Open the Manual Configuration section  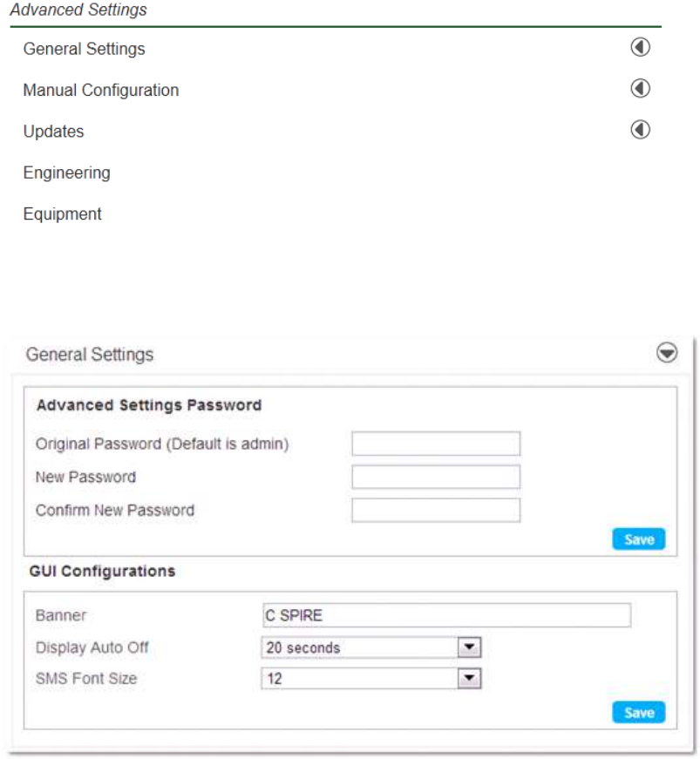(100, 90)
